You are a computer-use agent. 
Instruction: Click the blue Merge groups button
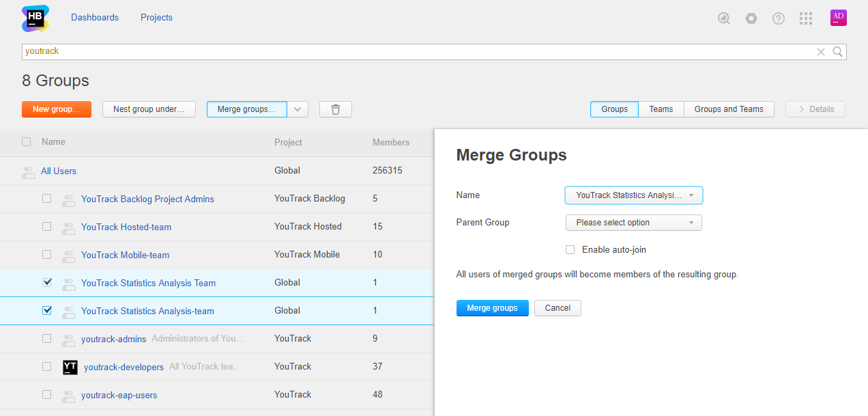point(492,308)
